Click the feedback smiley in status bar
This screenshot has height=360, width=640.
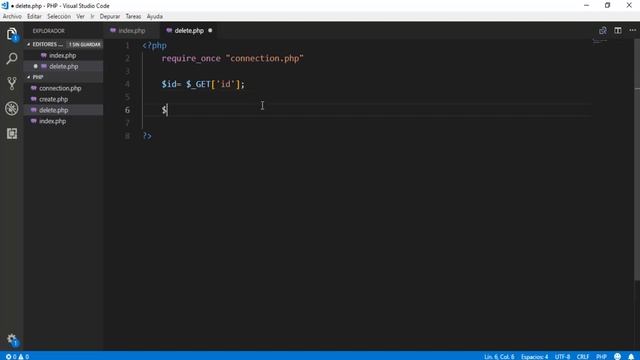click(x=618, y=357)
